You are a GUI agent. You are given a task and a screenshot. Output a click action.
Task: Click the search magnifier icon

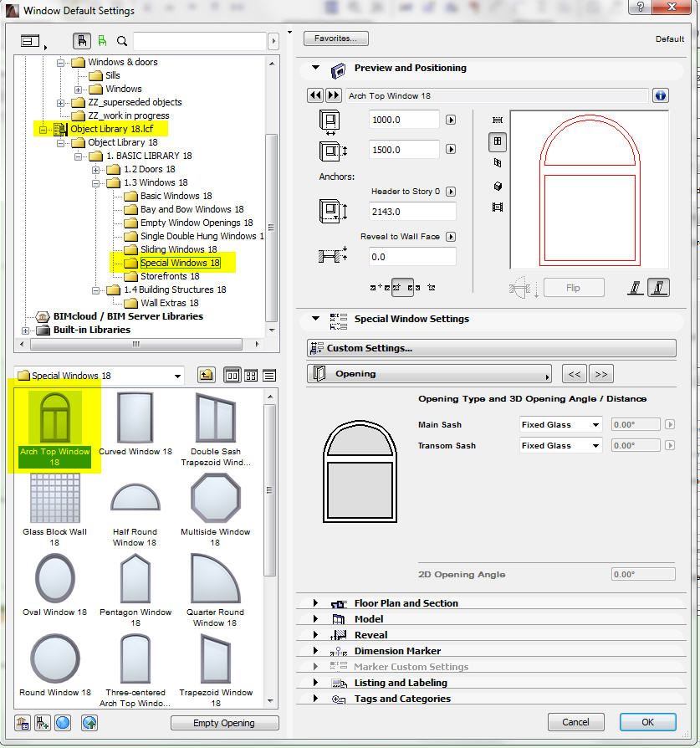click(x=122, y=42)
